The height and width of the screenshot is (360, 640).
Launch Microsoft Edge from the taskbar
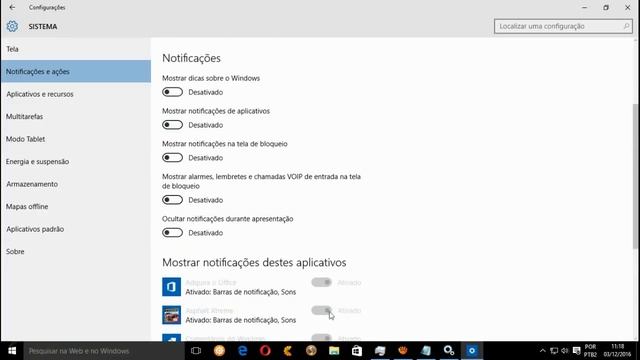[x=242, y=351]
